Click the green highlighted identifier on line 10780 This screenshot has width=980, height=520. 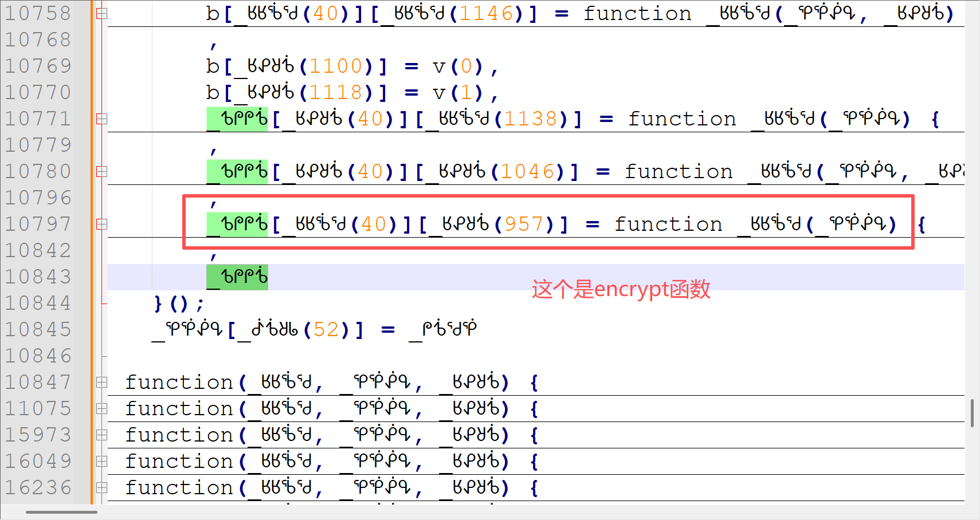click(x=237, y=171)
